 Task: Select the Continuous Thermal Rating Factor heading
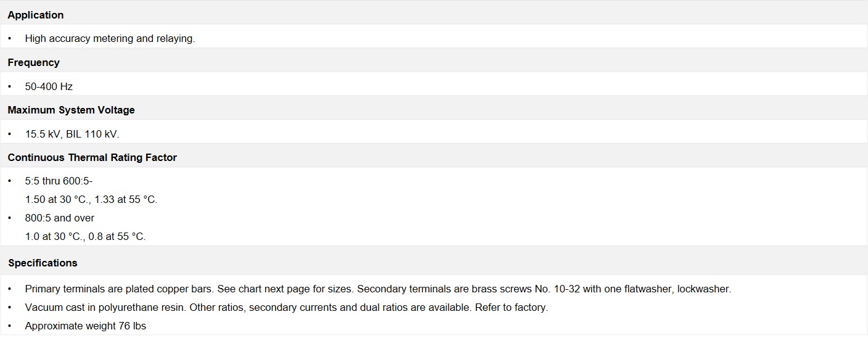pyautogui.click(x=92, y=157)
